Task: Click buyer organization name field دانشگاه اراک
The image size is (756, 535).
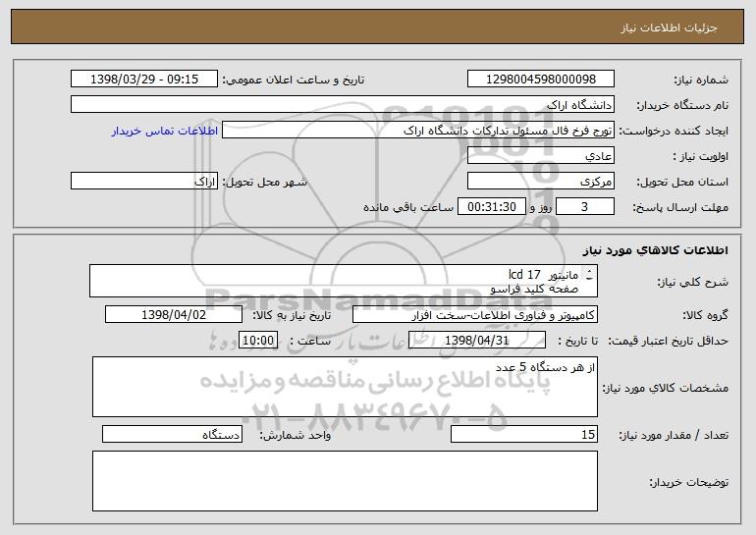Action: coord(343,105)
